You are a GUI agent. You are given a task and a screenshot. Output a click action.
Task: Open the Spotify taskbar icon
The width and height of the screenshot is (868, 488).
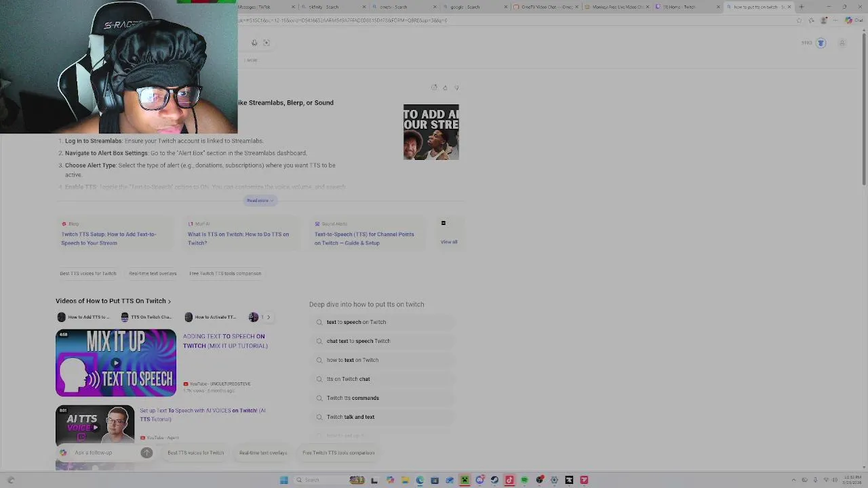tap(524, 480)
